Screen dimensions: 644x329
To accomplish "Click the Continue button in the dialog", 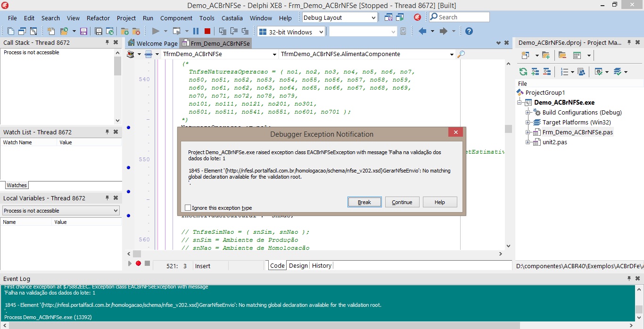I will tap(402, 202).
